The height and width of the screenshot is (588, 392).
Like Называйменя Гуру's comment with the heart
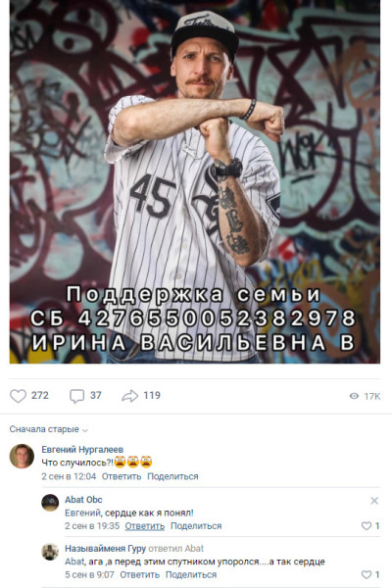[x=367, y=575]
